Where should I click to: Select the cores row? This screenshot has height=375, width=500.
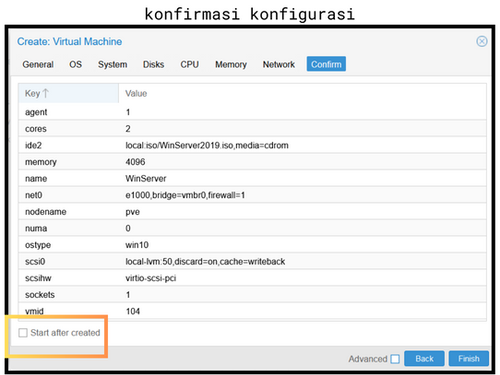pyautogui.click(x=252, y=129)
